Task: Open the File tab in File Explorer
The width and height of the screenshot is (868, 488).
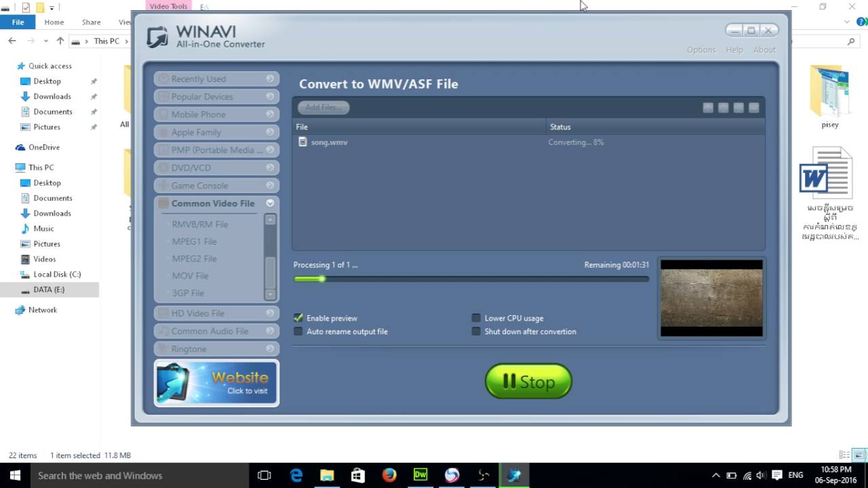Action: pyautogui.click(x=18, y=22)
